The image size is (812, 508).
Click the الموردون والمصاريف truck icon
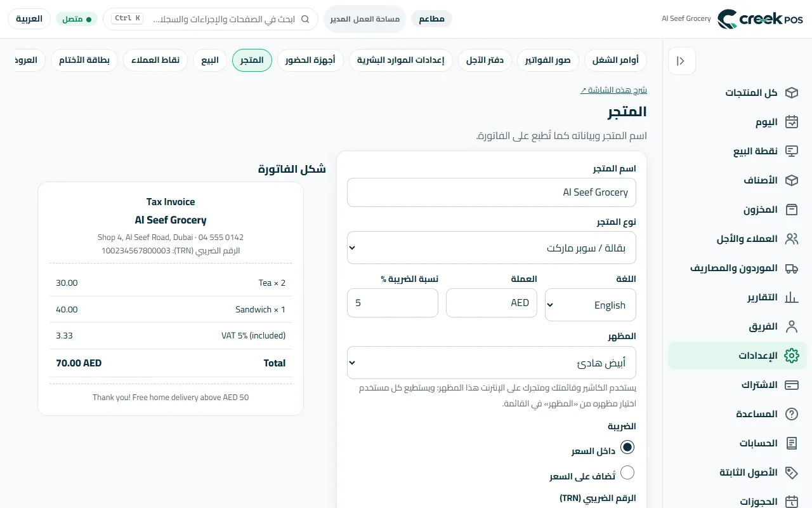791,268
